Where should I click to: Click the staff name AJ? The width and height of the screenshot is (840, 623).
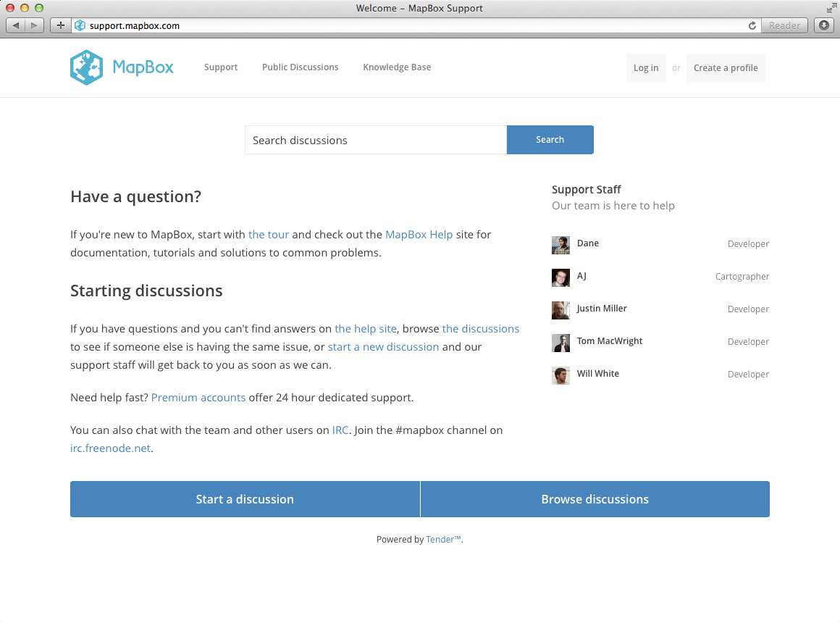coord(581,276)
